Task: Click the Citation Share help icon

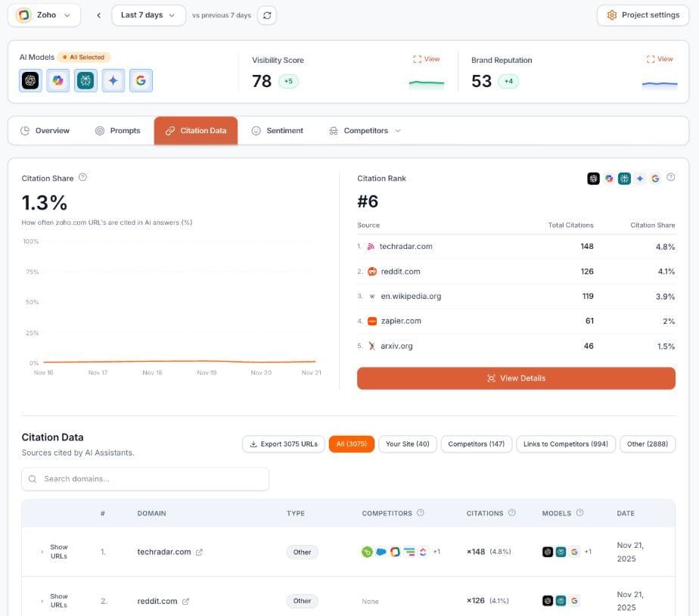Action: click(82, 177)
